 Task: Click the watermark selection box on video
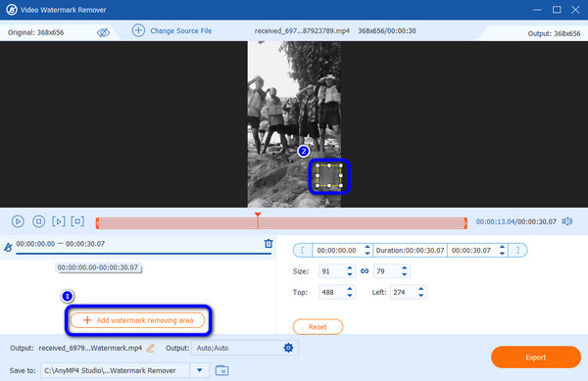click(x=329, y=175)
